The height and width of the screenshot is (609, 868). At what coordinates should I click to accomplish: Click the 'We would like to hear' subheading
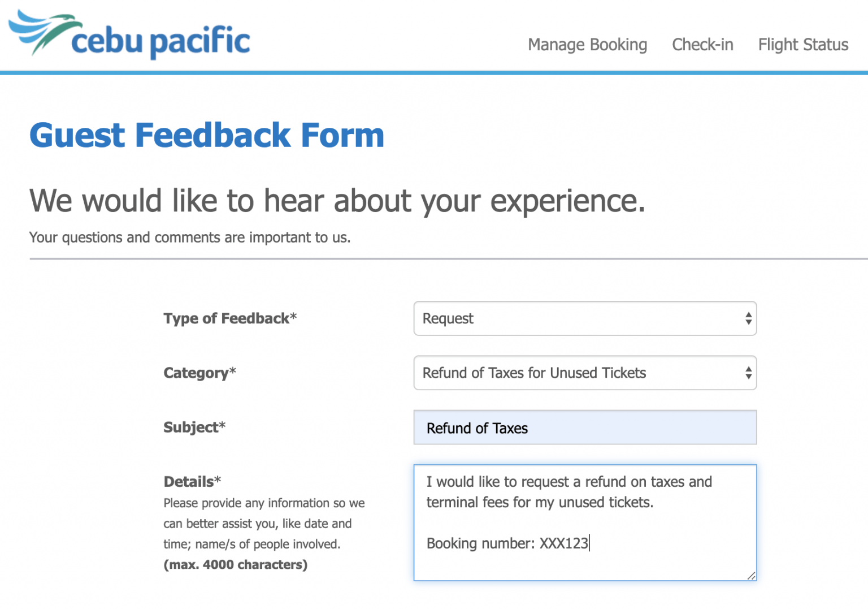[337, 201]
